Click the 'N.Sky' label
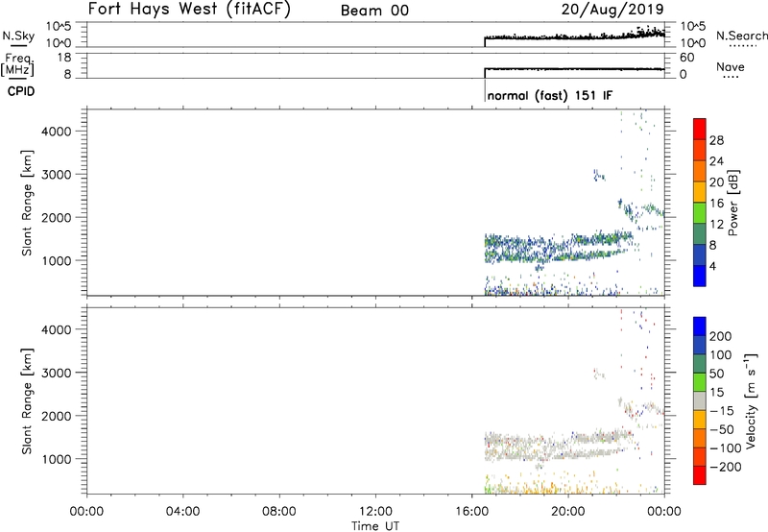 click(18, 36)
